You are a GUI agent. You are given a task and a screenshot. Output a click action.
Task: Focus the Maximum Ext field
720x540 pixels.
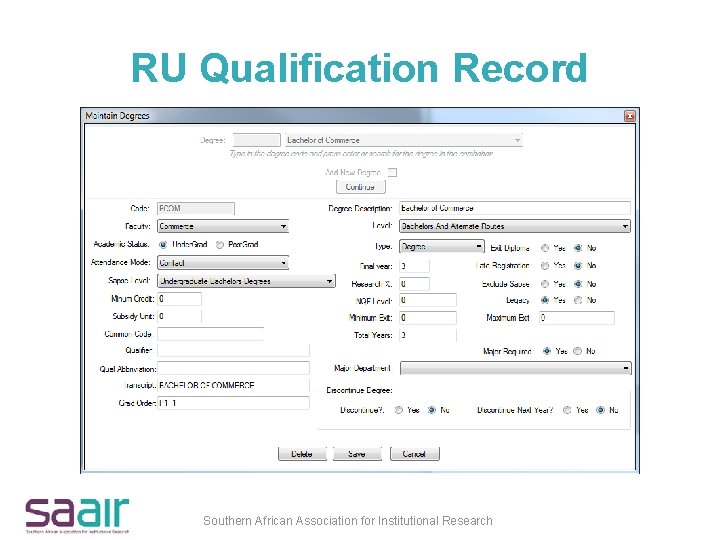pyautogui.click(x=577, y=318)
